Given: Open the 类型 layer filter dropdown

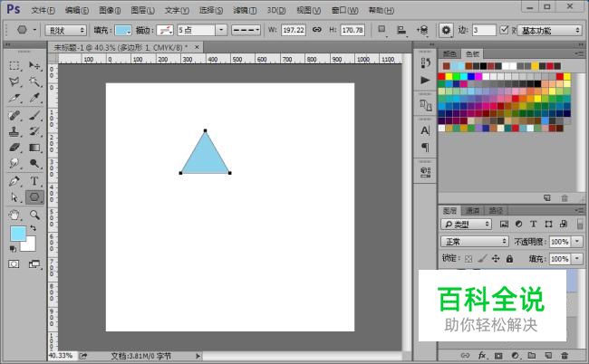Looking at the screenshot, I should [x=466, y=224].
